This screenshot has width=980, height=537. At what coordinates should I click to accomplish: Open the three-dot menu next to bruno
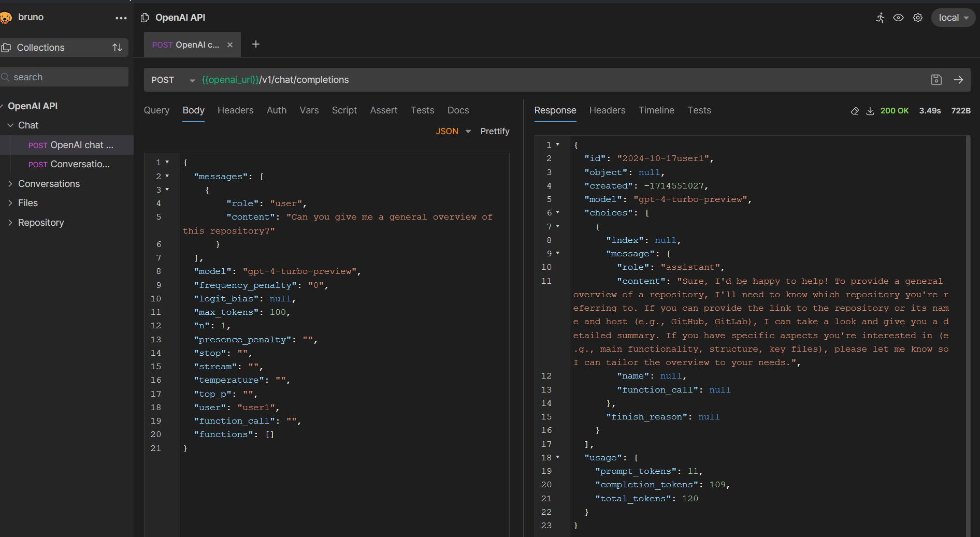121,18
